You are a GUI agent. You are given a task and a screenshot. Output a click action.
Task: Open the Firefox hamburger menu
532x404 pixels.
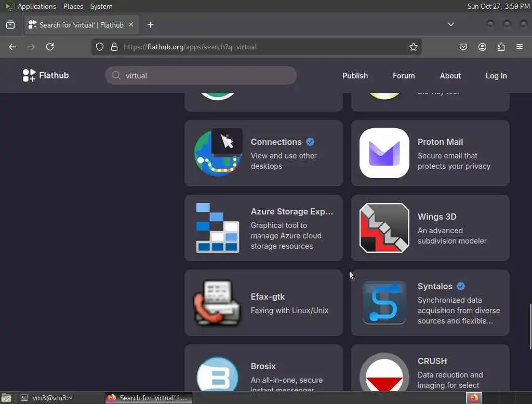tap(520, 46)
